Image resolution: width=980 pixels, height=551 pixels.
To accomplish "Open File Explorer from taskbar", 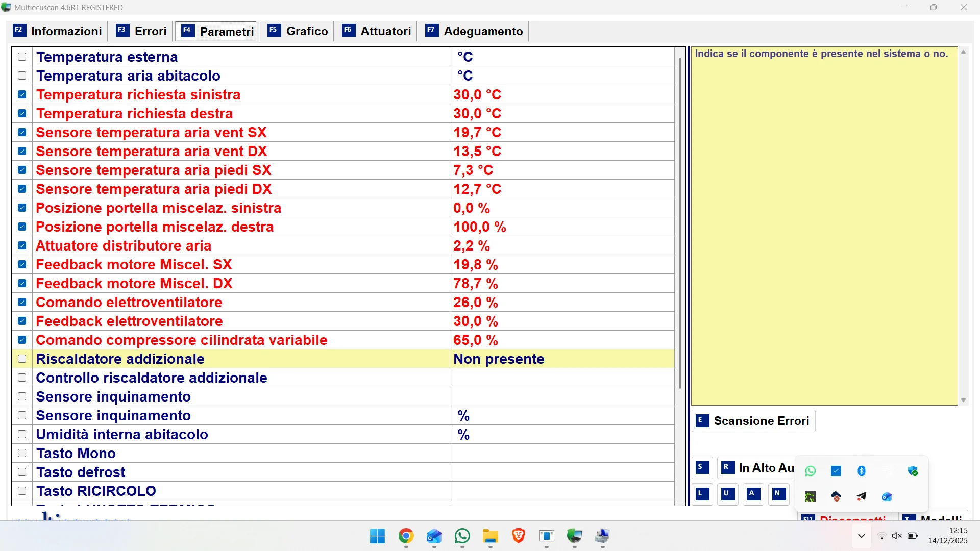I will tap(490, 536).
